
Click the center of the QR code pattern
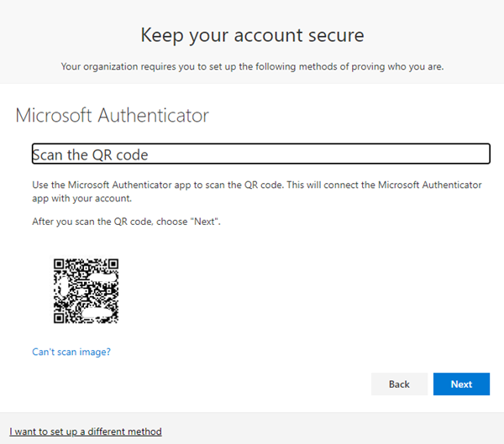87,291
